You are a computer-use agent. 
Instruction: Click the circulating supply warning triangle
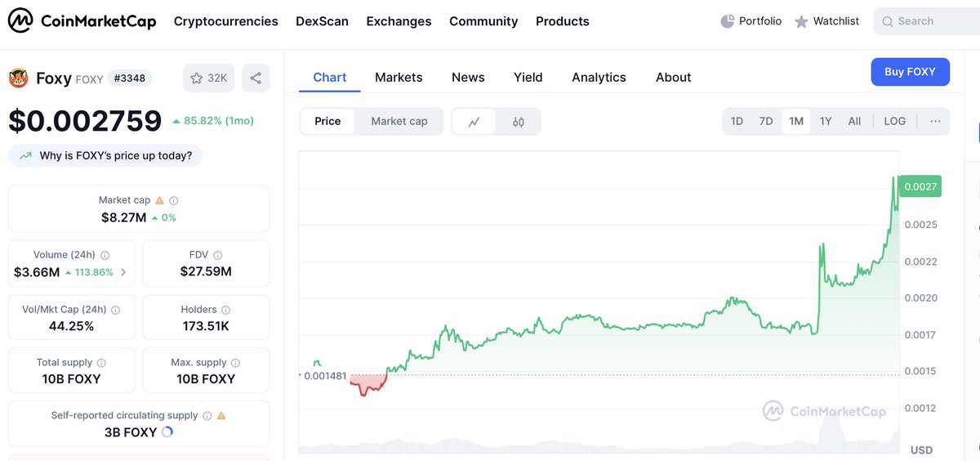[221, 416]
